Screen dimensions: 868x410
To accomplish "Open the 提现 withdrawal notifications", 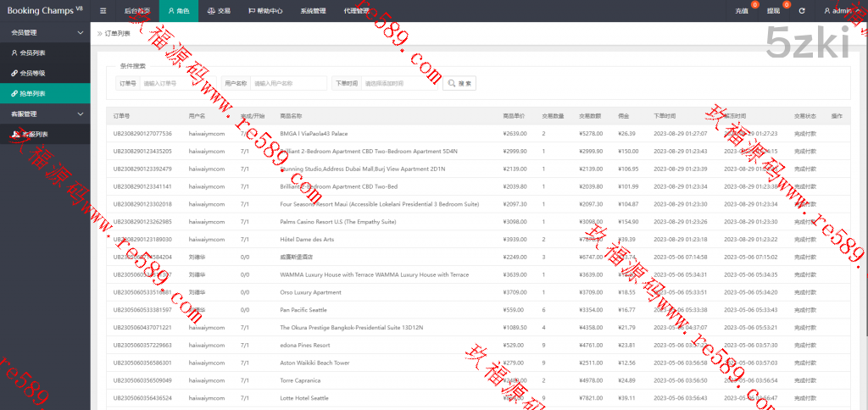I will tap(773, 11).
